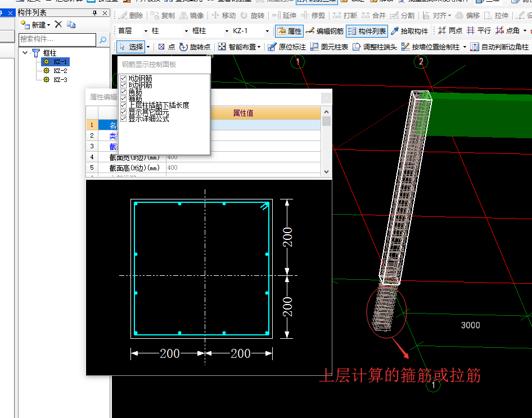Pin the 构件列表 panel
532x418 pixels.
[x=94, y=13]
